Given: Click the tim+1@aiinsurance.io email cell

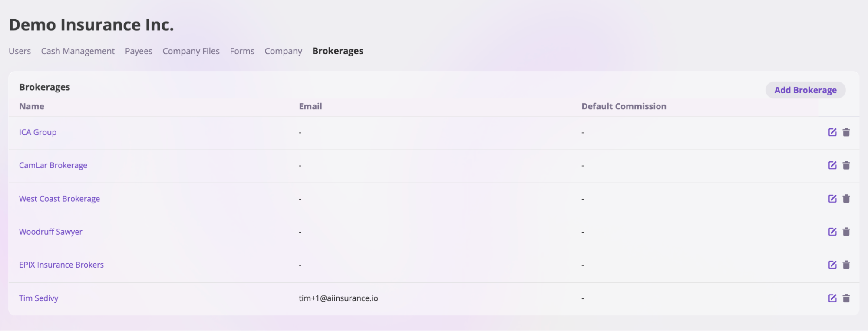Looking at the screenshot, I should (338, 298).
